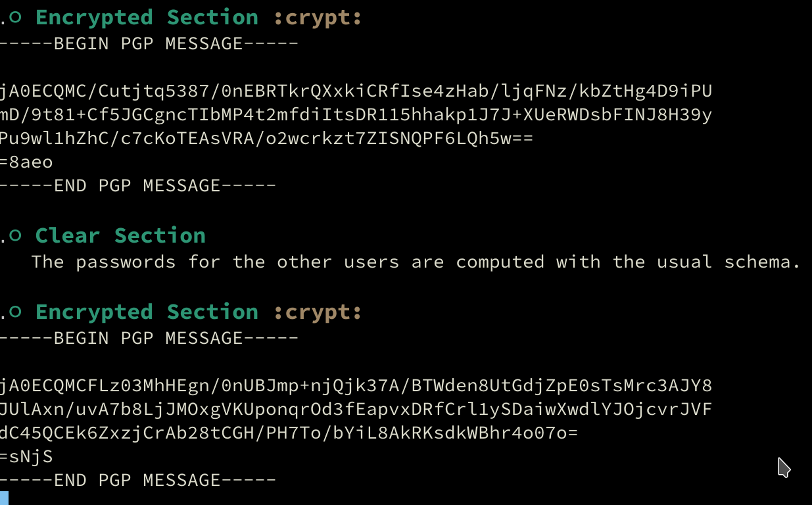Click the word passwords in the Clear Section

pyautogui.click(x=126, y=262)
